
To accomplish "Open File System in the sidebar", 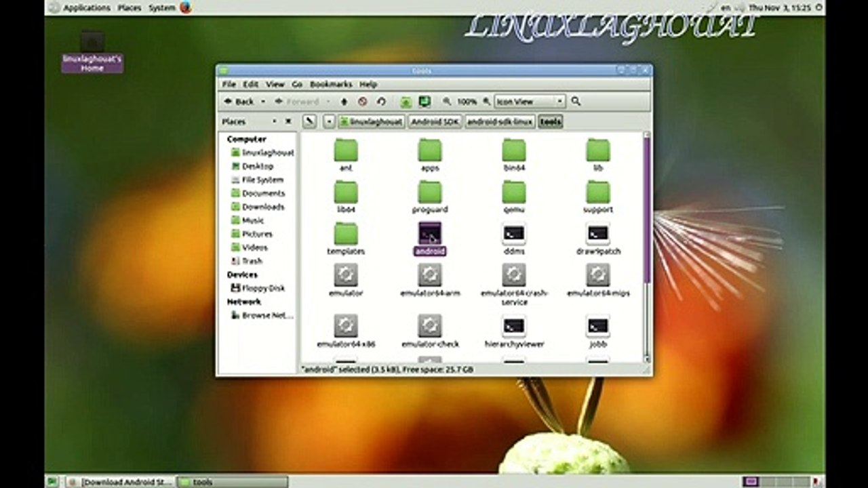I will tap(257, 180).
